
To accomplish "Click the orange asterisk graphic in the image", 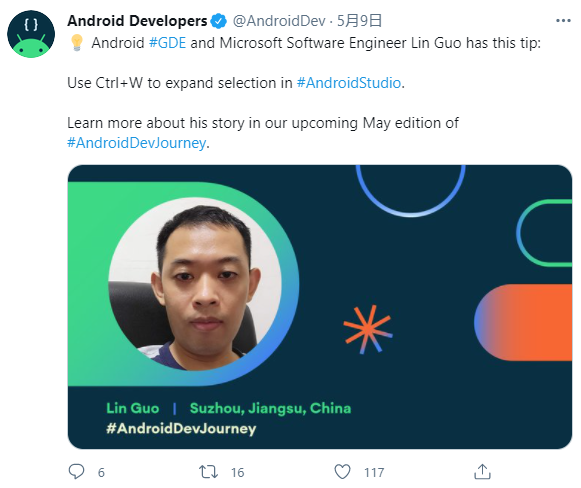I will (x=368, y=329).
